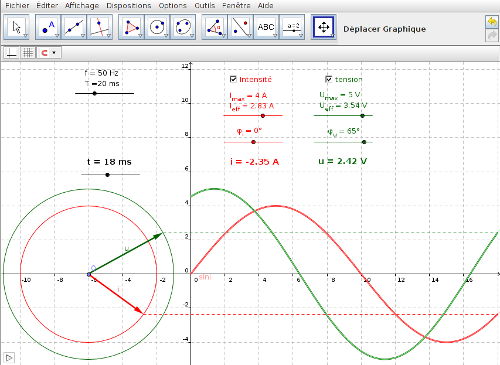Open the Fenêtre menu
This screenshot has width=500, height=365.
(x=236, y=6)
